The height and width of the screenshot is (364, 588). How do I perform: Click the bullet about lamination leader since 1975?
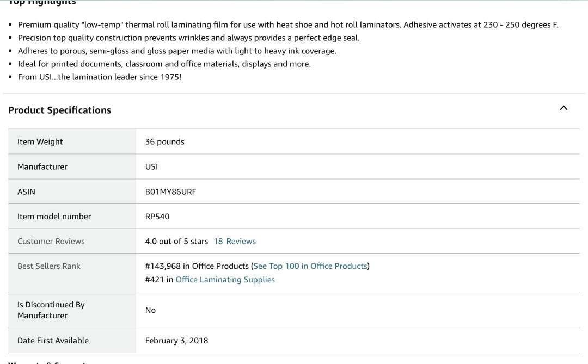click(100, 77)
